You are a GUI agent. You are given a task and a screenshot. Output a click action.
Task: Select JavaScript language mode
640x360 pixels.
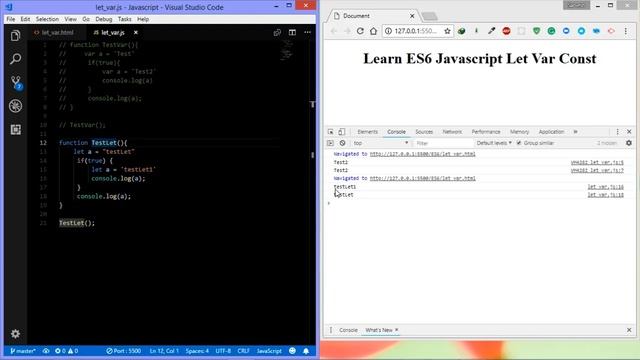tap(269, 351)
